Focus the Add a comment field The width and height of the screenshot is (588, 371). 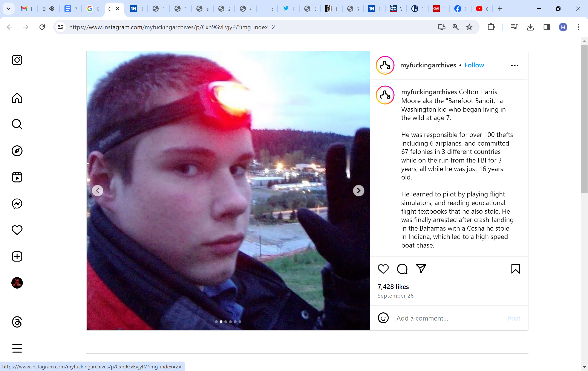click(449, 318)
